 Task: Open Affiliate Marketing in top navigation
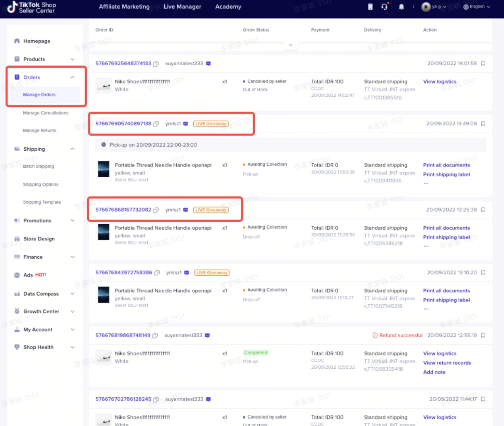pyautogui.click(x=124, y=7)
